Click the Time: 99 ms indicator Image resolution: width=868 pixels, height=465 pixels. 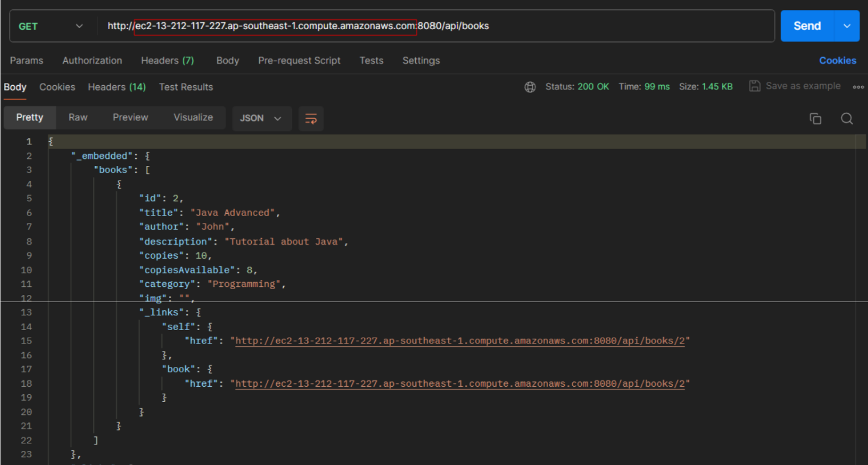coord(644,86)
